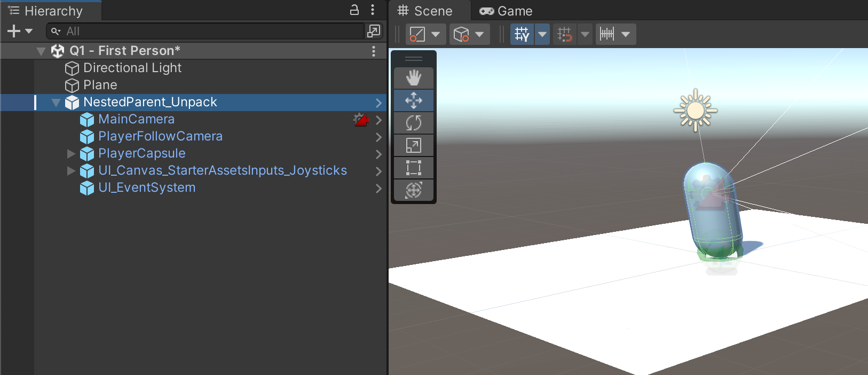Expand UI_Canvas_StarterAssetsInputs_Joysticks object
The image size is (868, 375).
point(71,171)
